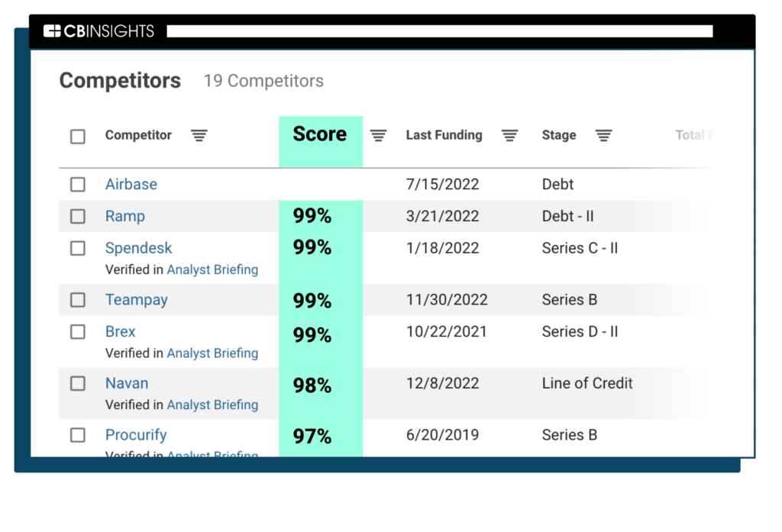This screenshot has width=782, height=532.
Task: Open the Analyst Briefing link under Brex
Action: click(x=212, y=353)
